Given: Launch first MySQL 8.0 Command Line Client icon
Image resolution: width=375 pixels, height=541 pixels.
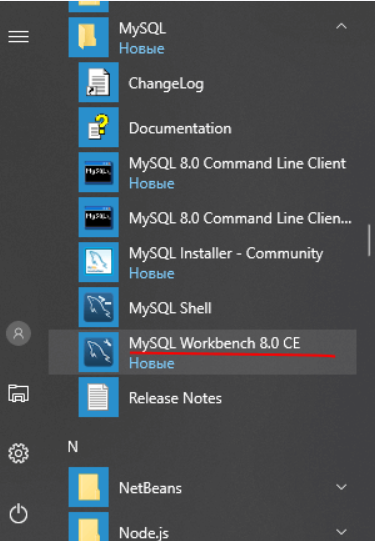Looking at the screenshot, I should [x=99, y=172].
